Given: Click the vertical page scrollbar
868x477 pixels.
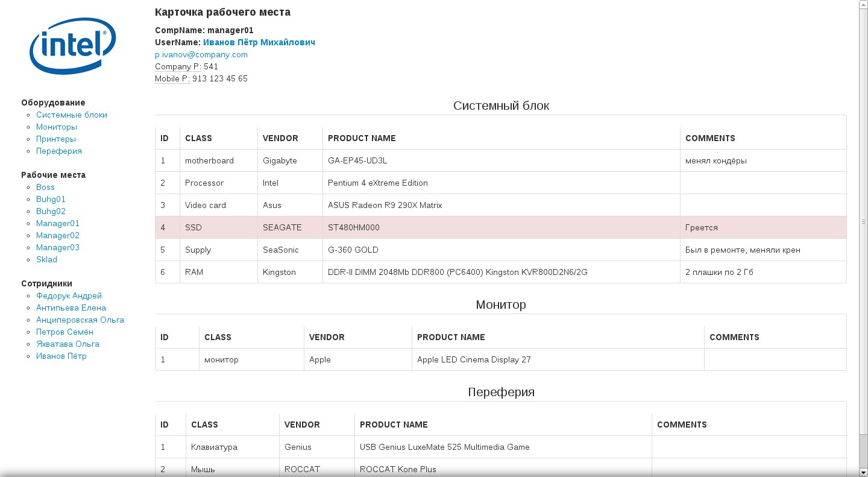Looking at the screenshot, I should (x=863, y=221).
